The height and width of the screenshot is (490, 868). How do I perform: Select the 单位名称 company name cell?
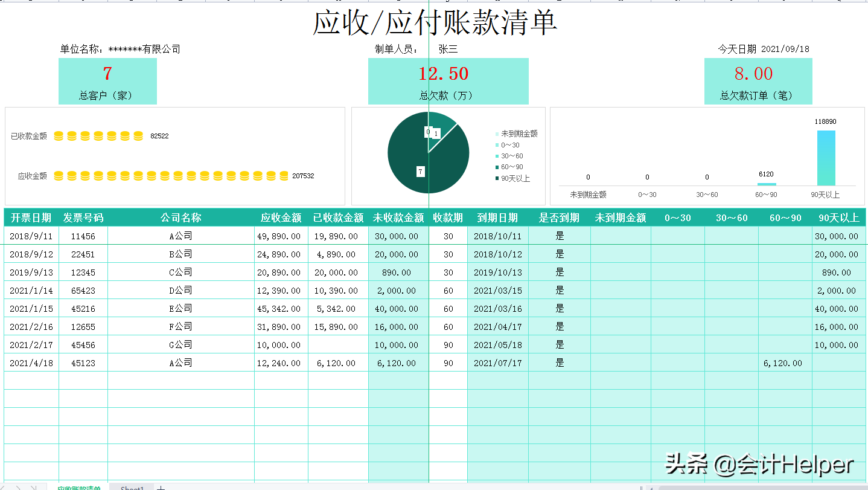(x=120, y=50)
